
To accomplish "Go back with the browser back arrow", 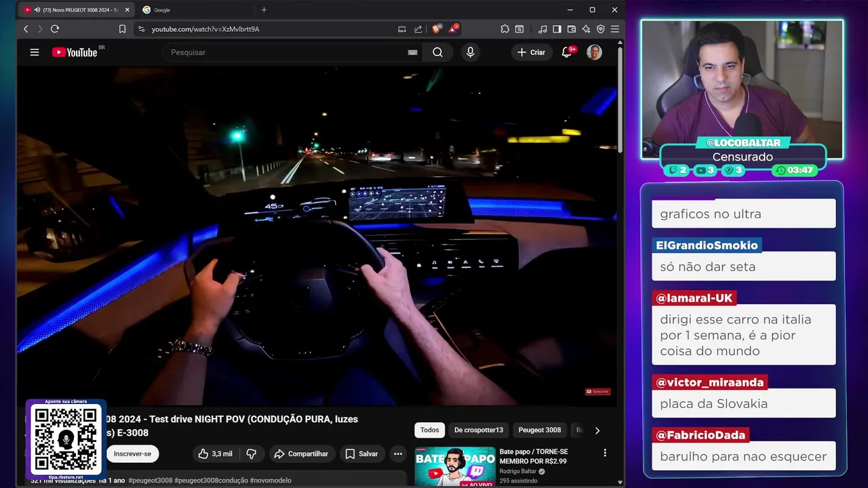I will click(x=26, y=29).
